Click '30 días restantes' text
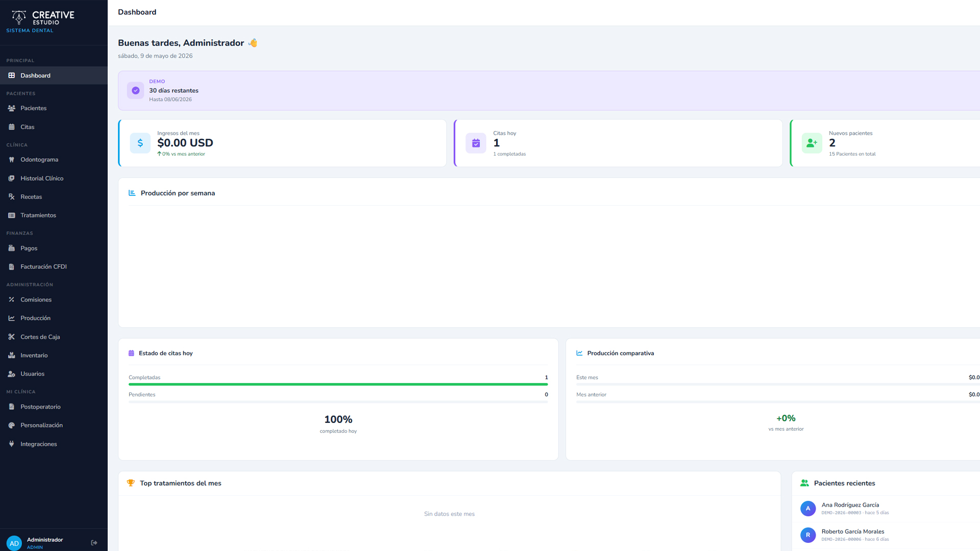 tap(174, 91)
